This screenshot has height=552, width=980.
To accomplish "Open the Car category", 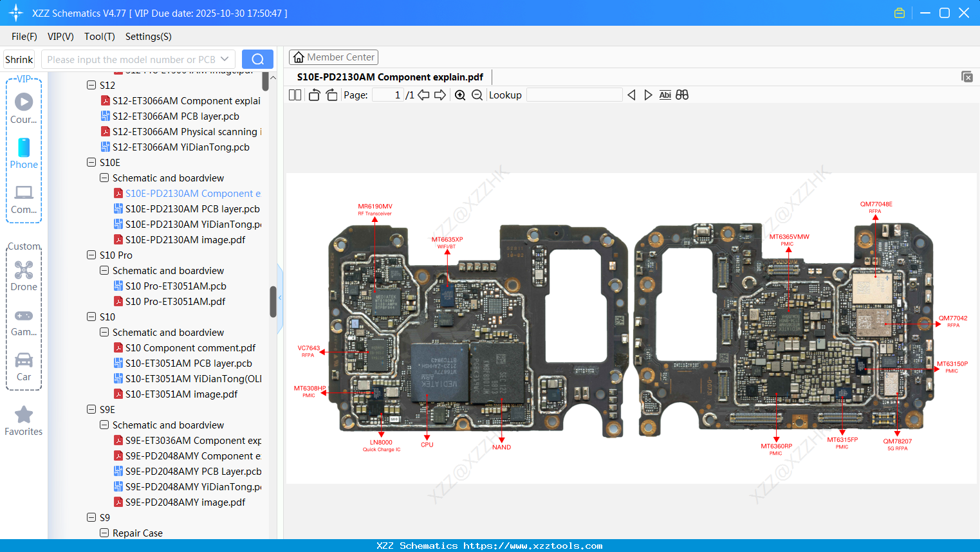I will [24, 367].
